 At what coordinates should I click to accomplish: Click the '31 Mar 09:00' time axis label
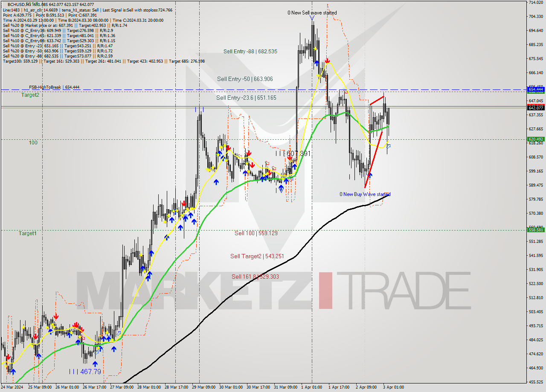(286, 387)
